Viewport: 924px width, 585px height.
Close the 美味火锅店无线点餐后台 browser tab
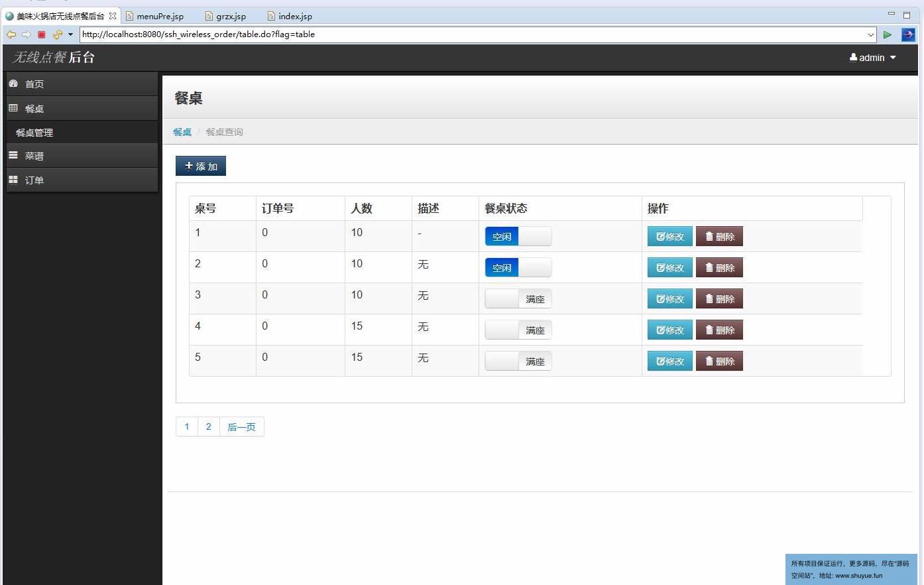113,16
